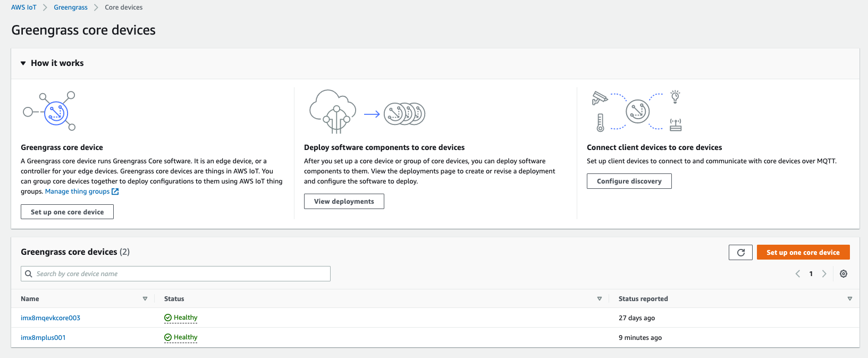Click the Greengrass core device illustration
868x358 pixels.
49,111
